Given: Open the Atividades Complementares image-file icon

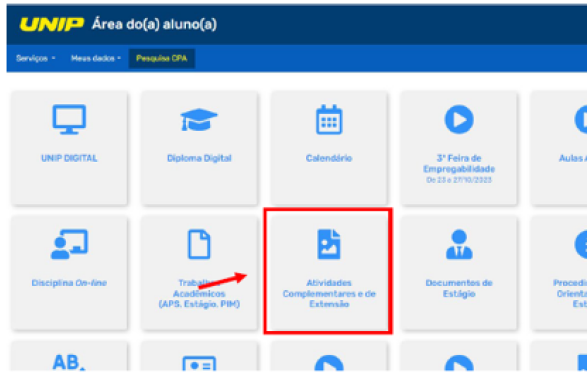Looking at the screenshot, I should tap(329, 244).
